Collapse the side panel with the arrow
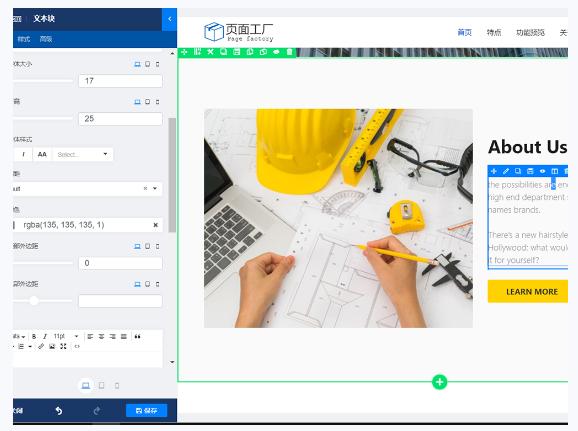 (x=170, y=19)
